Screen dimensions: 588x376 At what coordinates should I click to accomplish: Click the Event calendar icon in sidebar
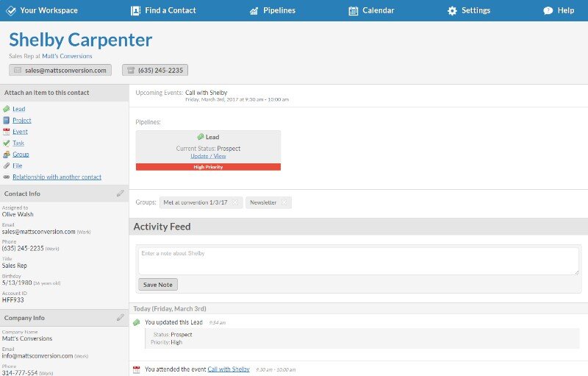point(6,132)
